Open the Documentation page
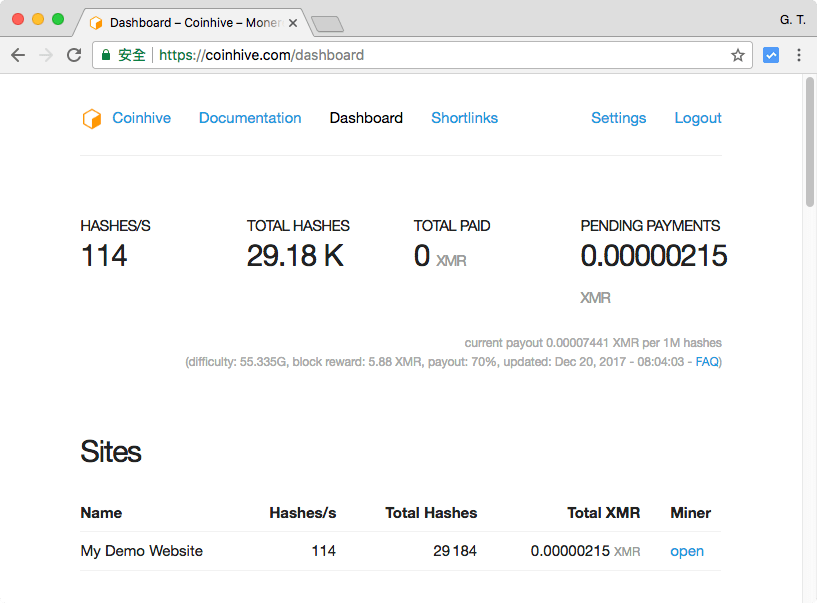The height and width of the screenshot is (603, 817). click(x=250, y=118)
